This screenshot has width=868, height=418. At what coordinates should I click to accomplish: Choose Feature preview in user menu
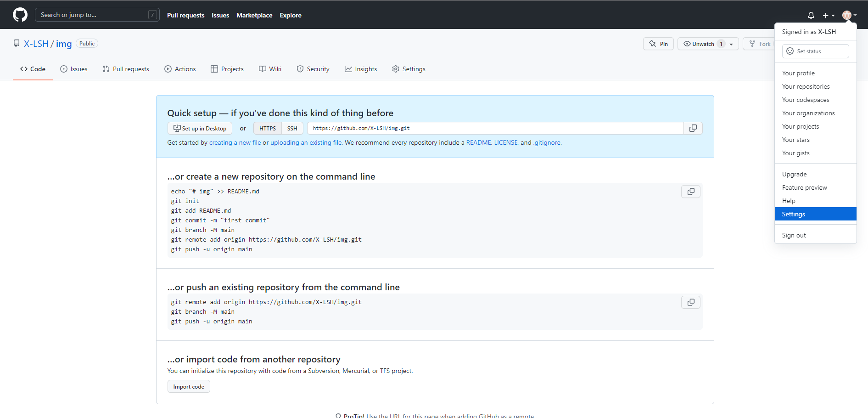click(x=816, y=187)
